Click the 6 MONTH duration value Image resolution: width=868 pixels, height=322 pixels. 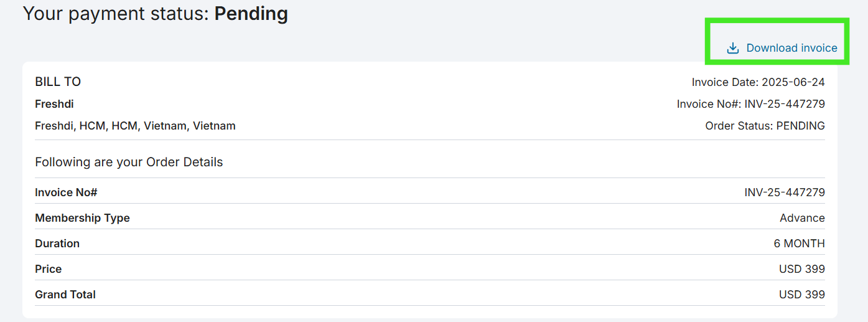[x=799, y=244]
